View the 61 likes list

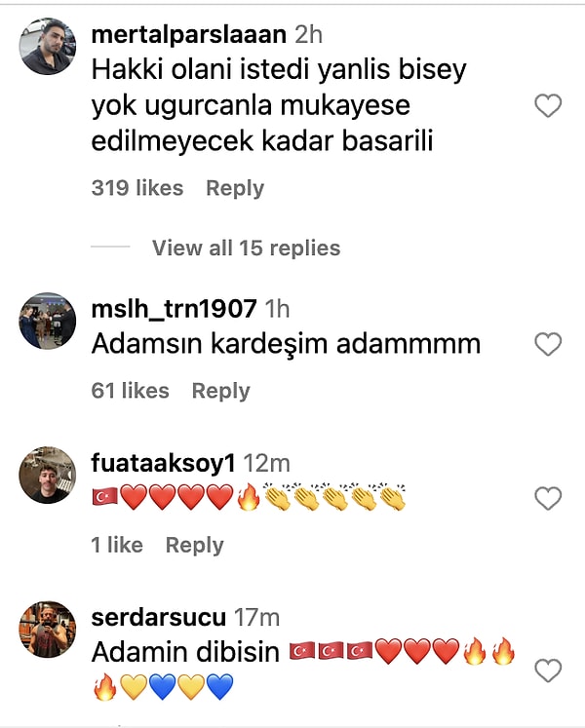coord(130,391)
